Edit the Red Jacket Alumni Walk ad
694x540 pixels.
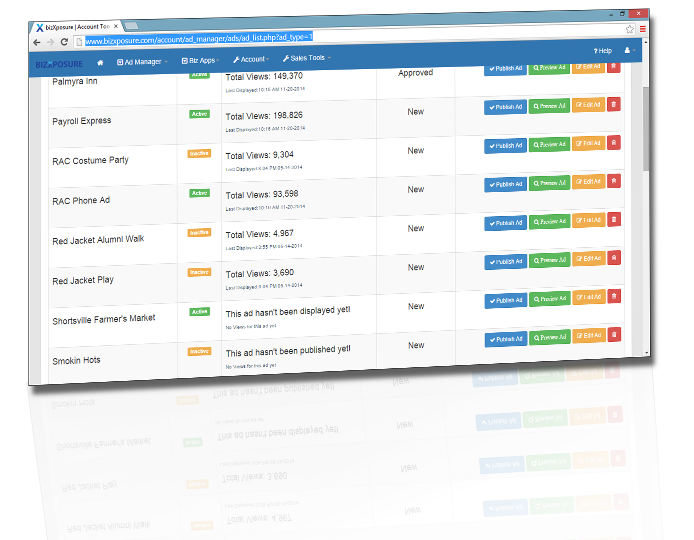point(589,220)
